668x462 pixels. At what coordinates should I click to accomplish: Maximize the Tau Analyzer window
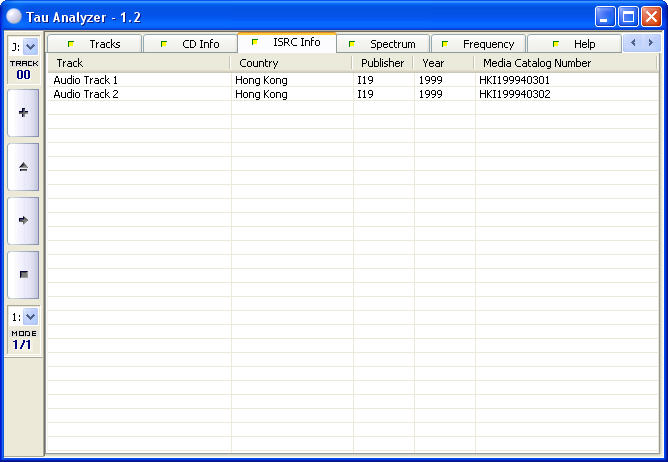(628, 17)
